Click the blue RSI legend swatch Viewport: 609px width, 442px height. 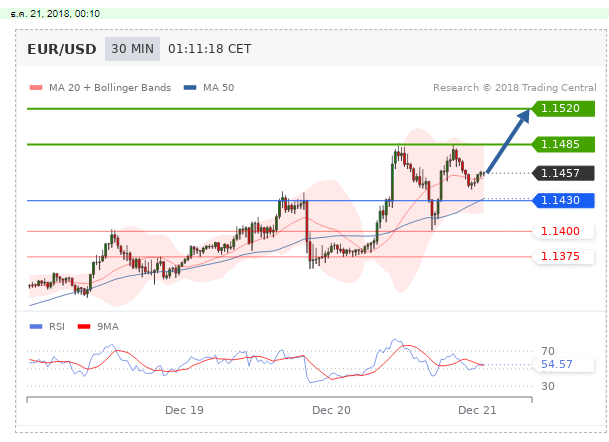click(x=36, y=327)
